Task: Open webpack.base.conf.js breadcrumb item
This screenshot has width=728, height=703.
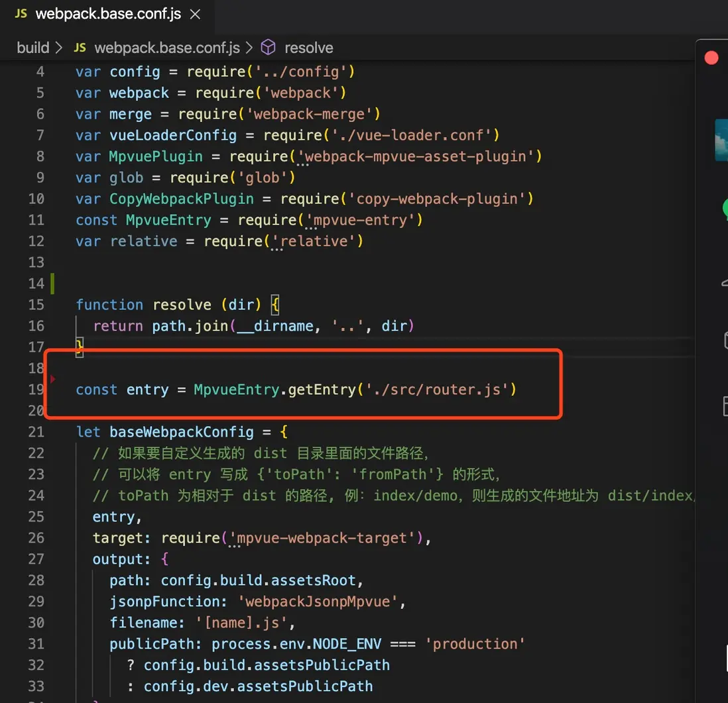Action: pos(167,48)
